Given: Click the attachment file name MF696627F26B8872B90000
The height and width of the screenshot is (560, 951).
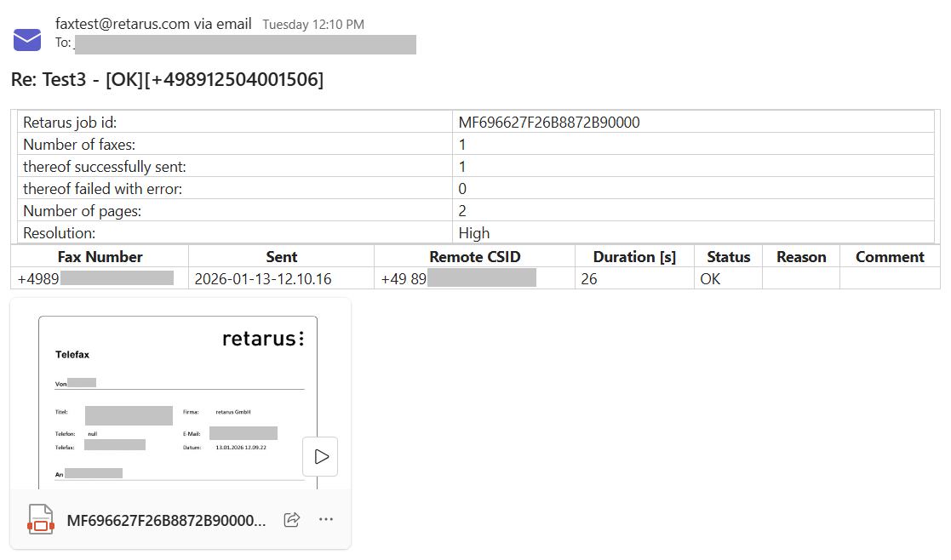Looking at the screenshot, I should click(166, 520).
